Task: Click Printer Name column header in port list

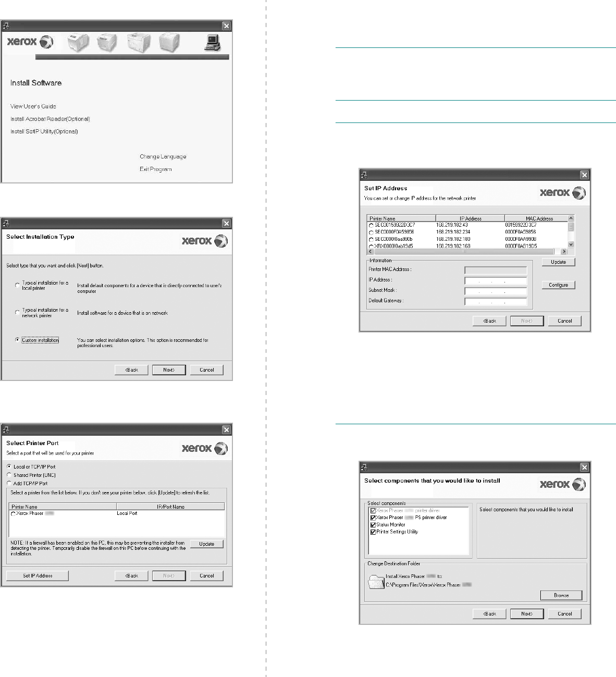Action: pyautogui.click(x=63, y=506)
